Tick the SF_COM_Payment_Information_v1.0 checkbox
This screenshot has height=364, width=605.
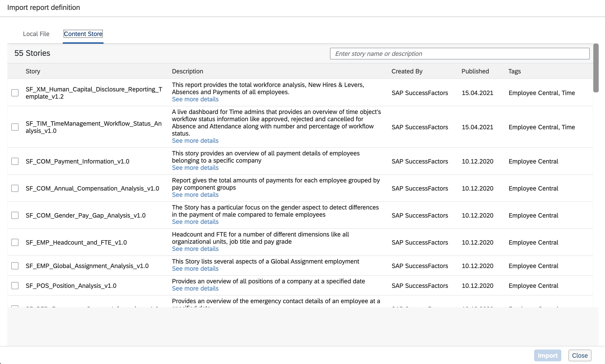pos(15,162)
